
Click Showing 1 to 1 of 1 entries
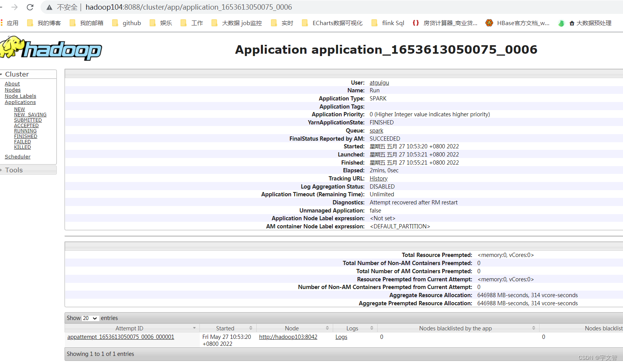pyautogui.click(x=100, y=354)
